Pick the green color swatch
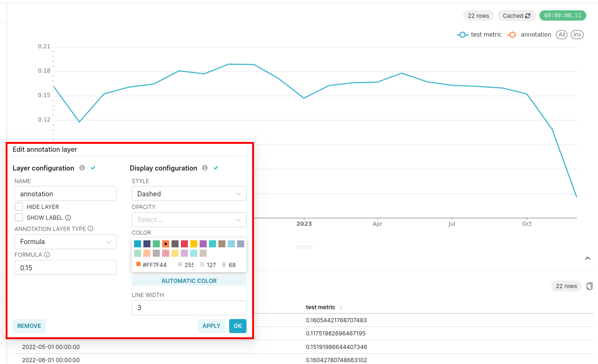 156,244
